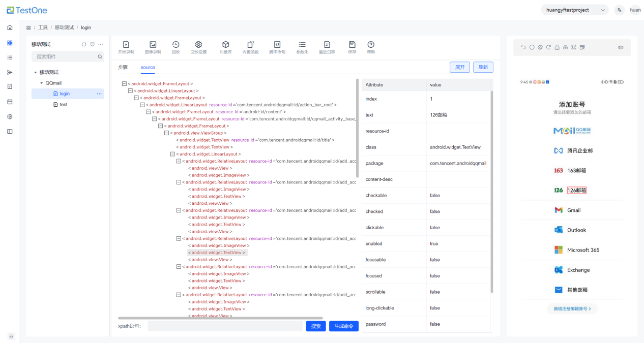Image resolution: width=644 pixels, height=343 pixels.
Task: Click the 开始录制 start recording icon
Action: (126, 45)
